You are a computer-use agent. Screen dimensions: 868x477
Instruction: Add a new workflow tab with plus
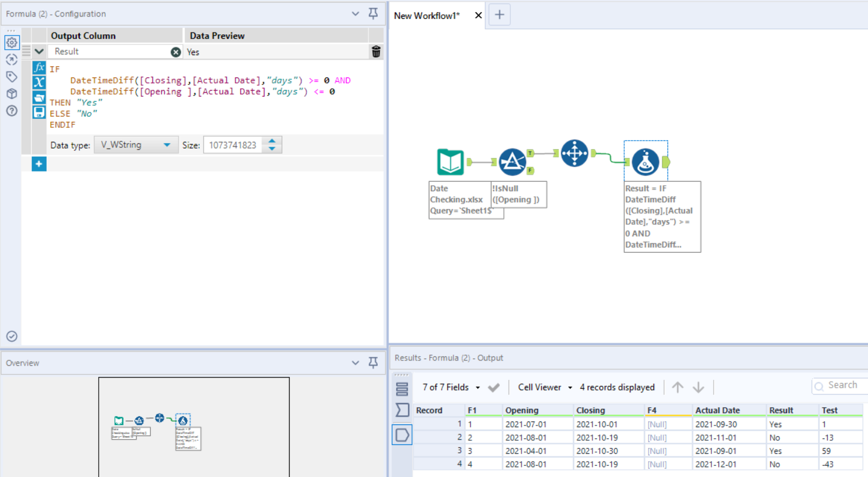499,15
